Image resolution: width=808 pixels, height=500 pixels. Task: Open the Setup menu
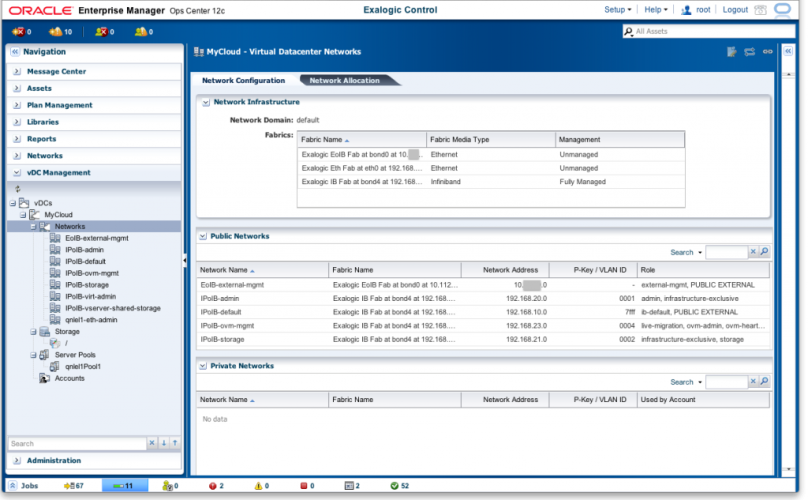617,10
